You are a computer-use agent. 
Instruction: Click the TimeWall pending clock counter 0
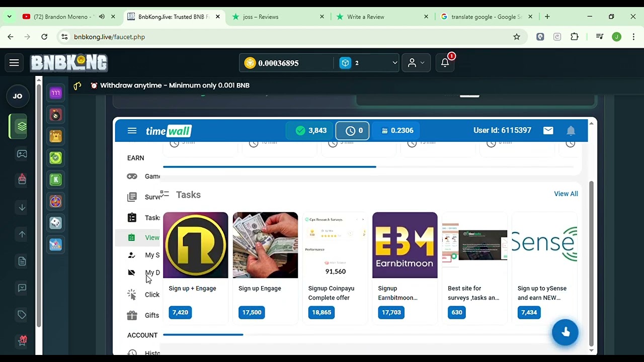[353, 131]
